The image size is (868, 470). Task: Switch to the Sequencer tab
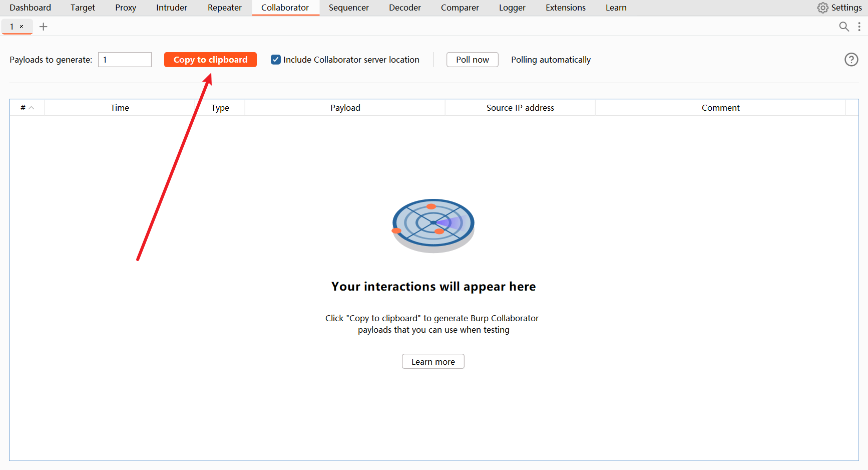(x=349, y=8)
